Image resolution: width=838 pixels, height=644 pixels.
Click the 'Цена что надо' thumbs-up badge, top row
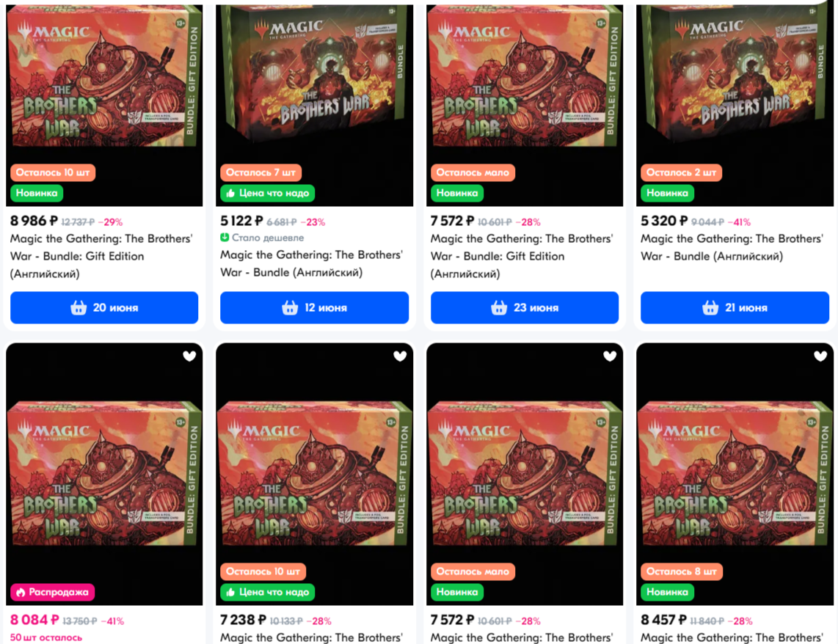267,193
